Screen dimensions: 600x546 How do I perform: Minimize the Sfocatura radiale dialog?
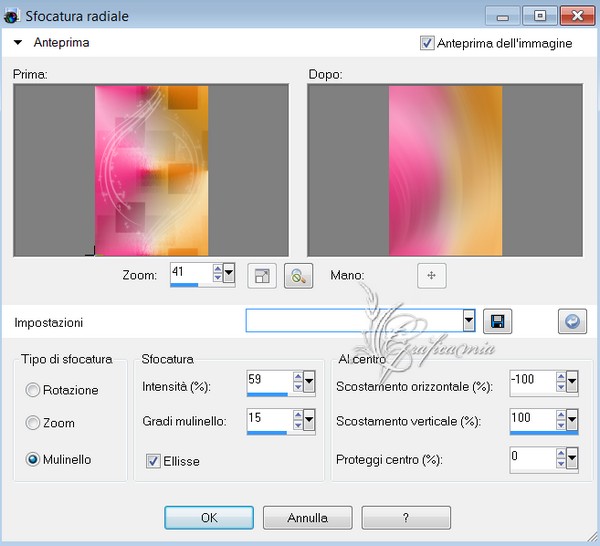(502, 16)
